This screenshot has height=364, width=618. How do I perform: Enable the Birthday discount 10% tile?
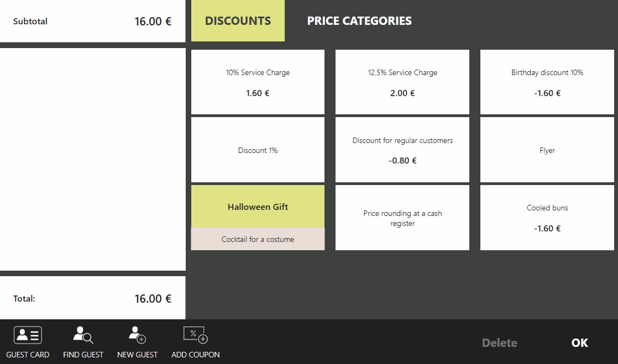coord(547,82)
